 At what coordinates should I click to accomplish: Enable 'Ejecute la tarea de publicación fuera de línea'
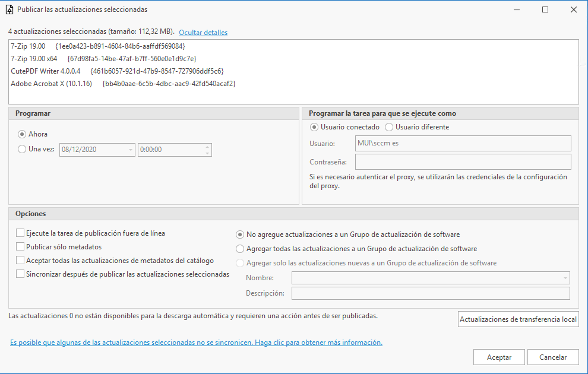coord(21,233)
